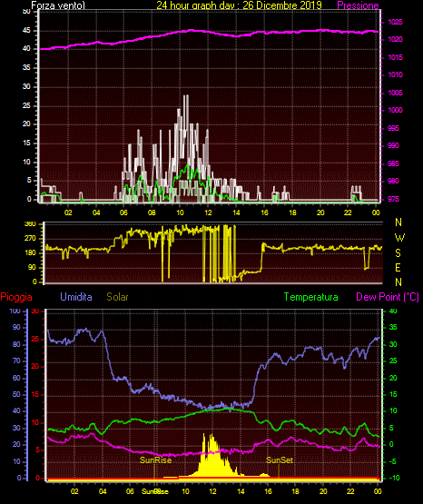This screenshot has height=504, width=423.
Task: Click the 'Dew Point (°C)' legend label
Action: point(388,297)
